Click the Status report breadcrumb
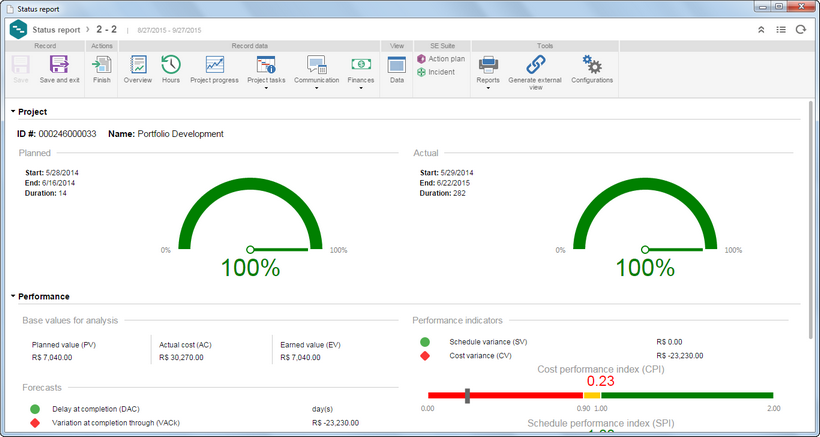The image size is (820, 437). (x=56, y=30)
